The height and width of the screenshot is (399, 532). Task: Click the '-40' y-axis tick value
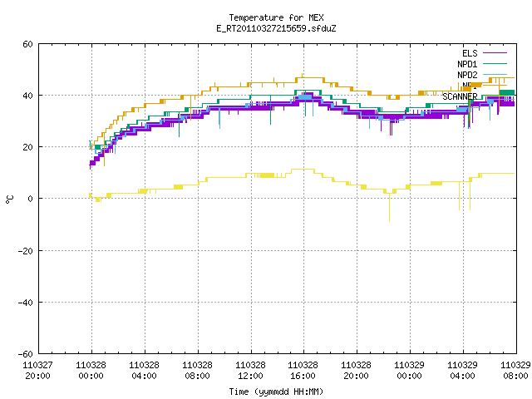pyautogui.click(x=26, y=303)
